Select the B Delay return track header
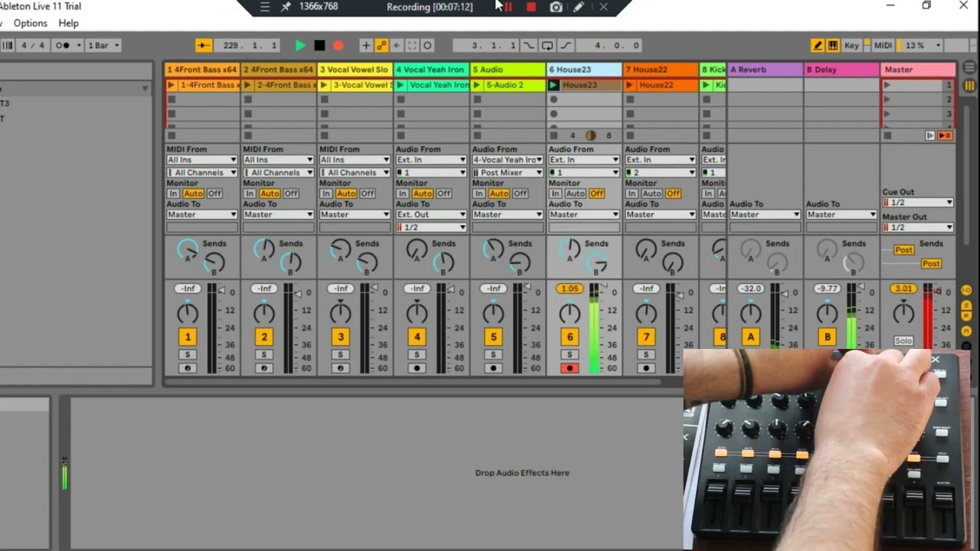 (841, 70)
